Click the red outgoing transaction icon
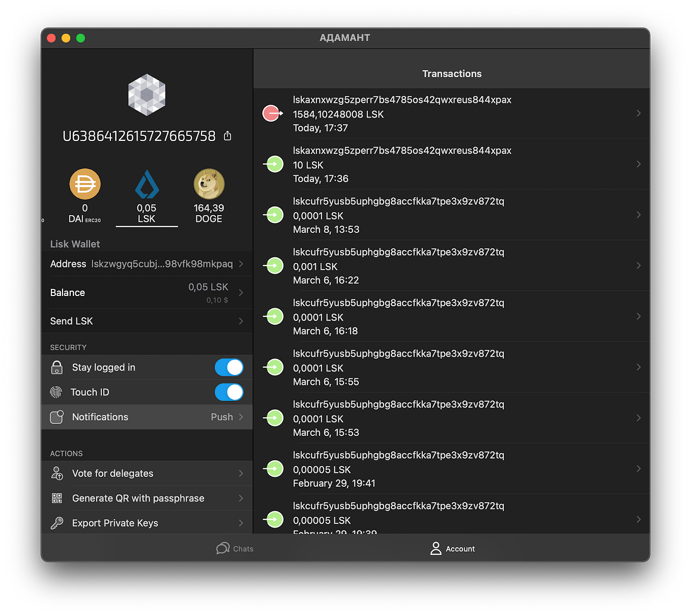Image resolution: width=691 pixels, height=616 pixels. (273, 113)
